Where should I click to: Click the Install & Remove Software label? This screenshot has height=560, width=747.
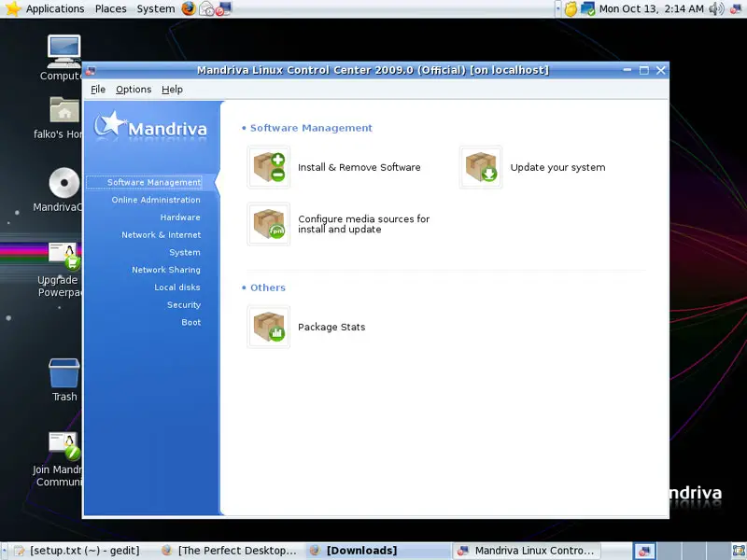coord(359,167)
